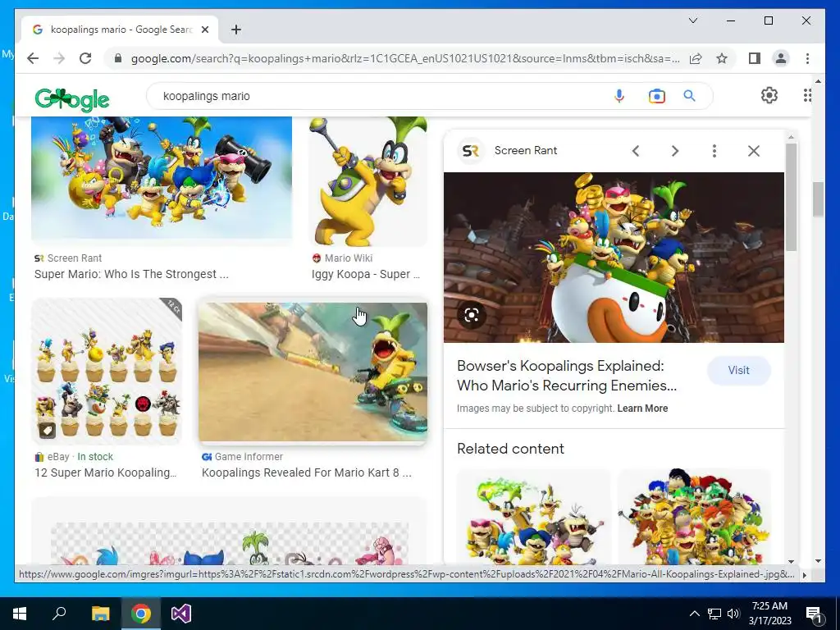Screen dimensions: 840x630
Task: Bookmark this page with the star icon
Action: [x=722, y=58]
